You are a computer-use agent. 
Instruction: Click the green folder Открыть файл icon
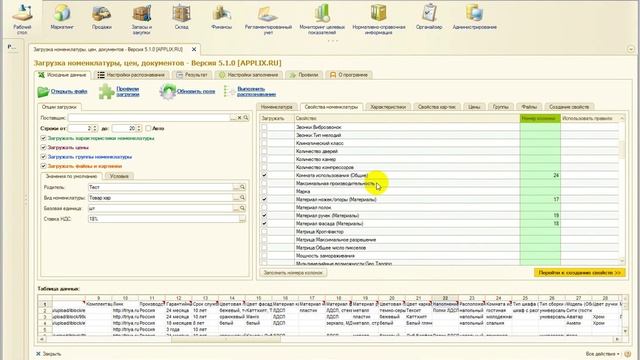pos(43,92)
